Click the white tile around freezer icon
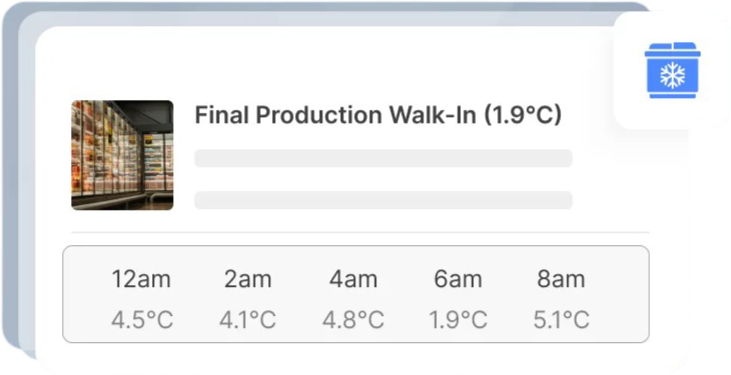731x375 pixels. coord(672,71)
